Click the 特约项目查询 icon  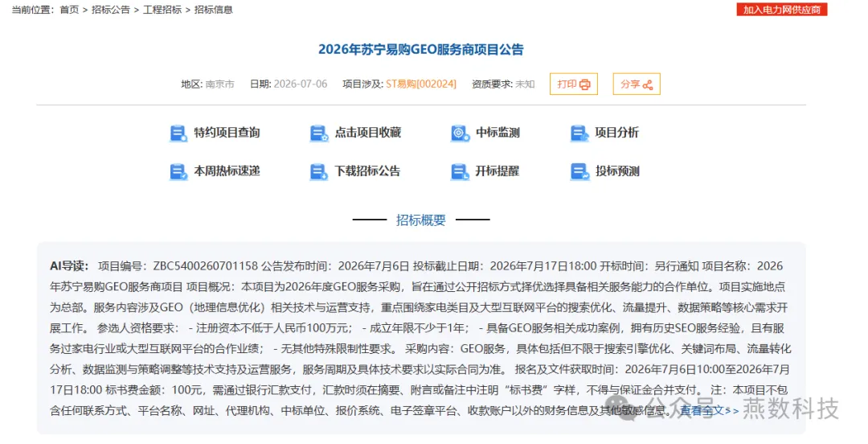pos(178,133)
